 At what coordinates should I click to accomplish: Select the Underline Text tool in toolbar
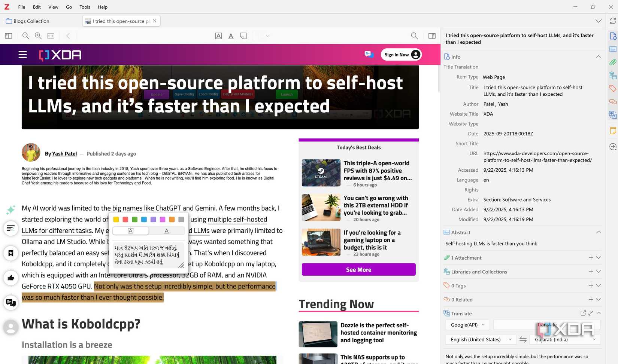[231, 36]
